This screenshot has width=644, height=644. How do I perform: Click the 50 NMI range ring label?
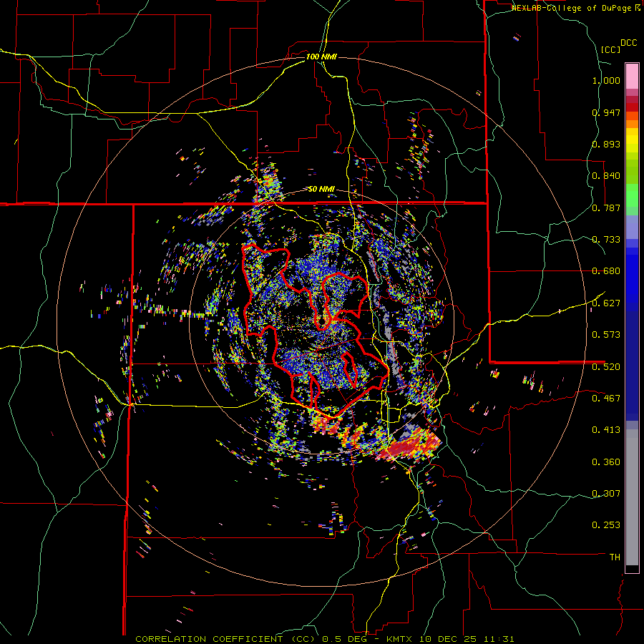(321, 190)
